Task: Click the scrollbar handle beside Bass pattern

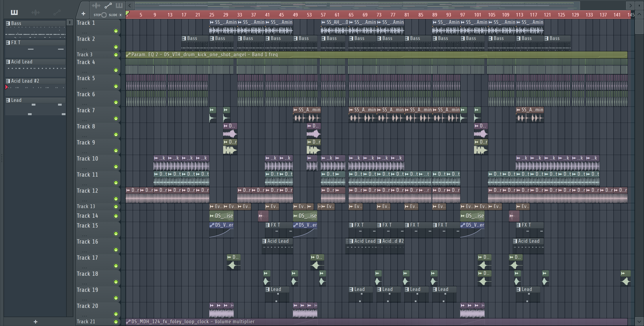Action: tap(70, 23)
